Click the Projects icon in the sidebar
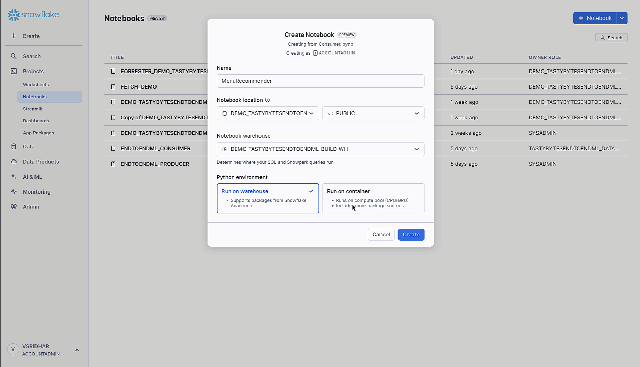640x367 pixels. [x=13, y=71]
